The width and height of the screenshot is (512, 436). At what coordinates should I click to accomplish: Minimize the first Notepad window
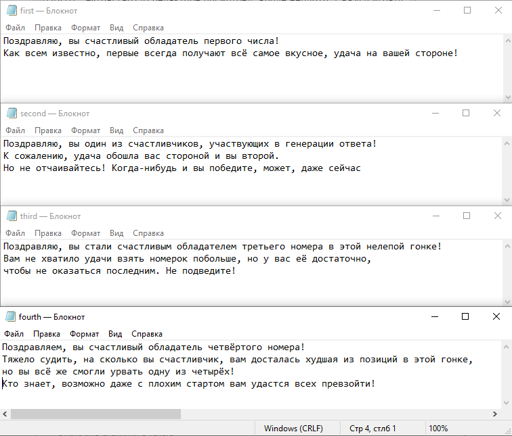[x=437, y=11]
